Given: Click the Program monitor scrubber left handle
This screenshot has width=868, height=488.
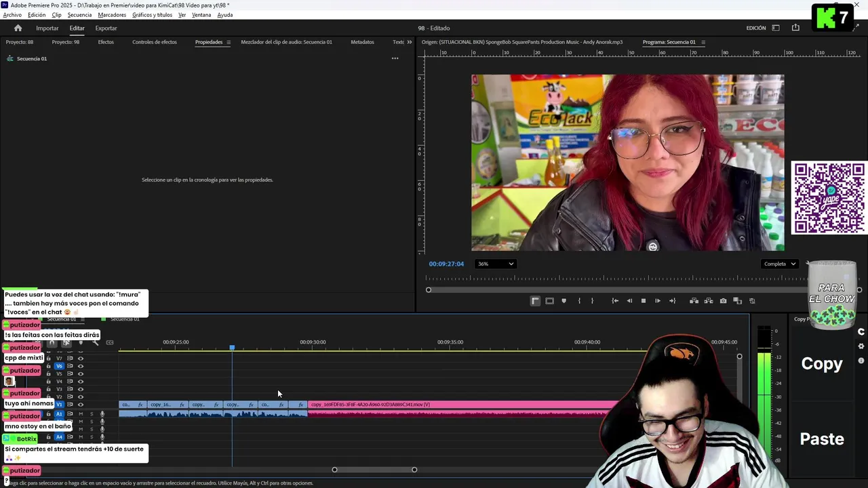Looking at the screenshot, I should point(429,290).
